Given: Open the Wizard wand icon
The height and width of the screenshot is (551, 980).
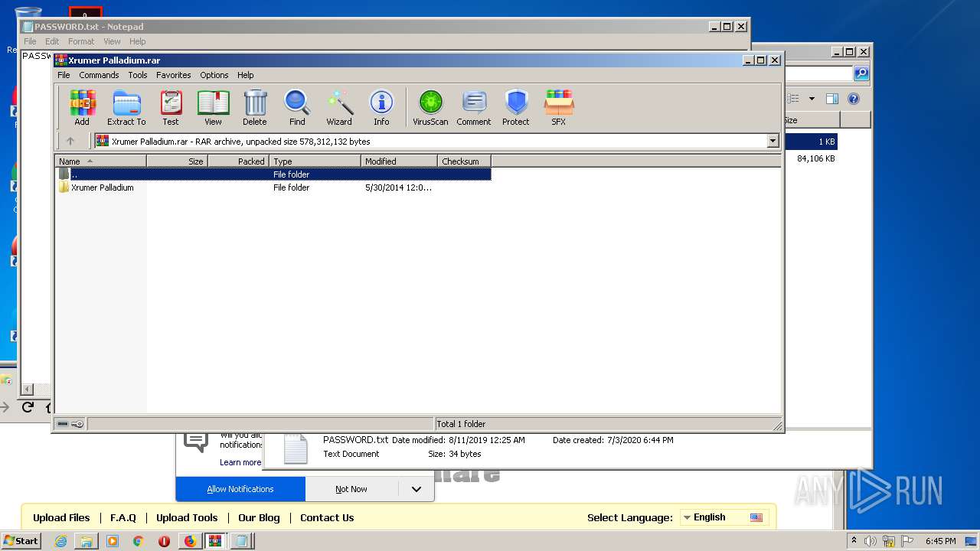Looking at the screenshot, I should click(339, 108).
